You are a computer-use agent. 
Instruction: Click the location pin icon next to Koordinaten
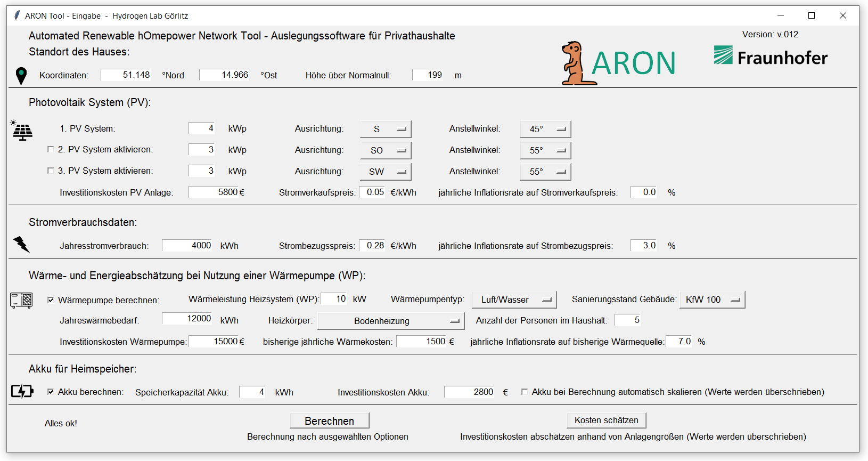[x=21, y=76]
